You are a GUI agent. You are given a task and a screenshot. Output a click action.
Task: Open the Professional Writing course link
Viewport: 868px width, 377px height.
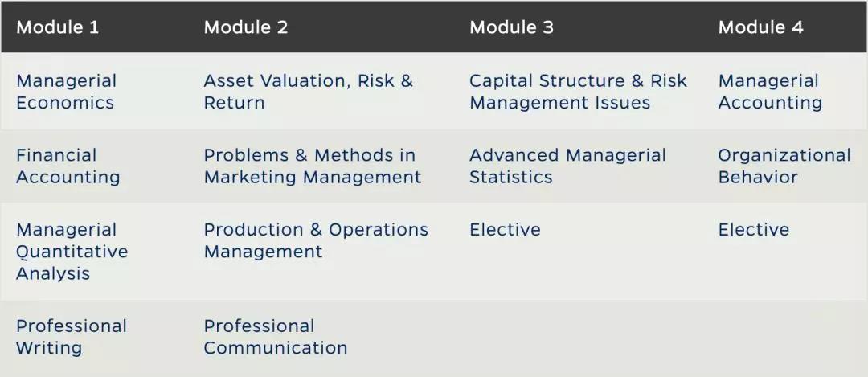72,337
